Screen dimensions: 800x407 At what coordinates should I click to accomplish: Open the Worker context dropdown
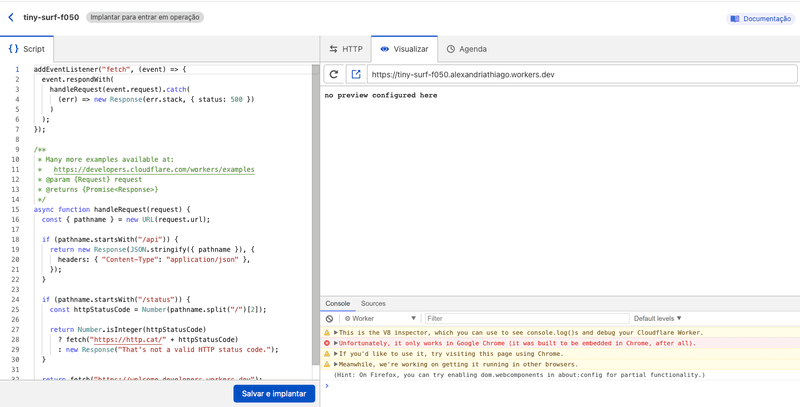[380, 318]
